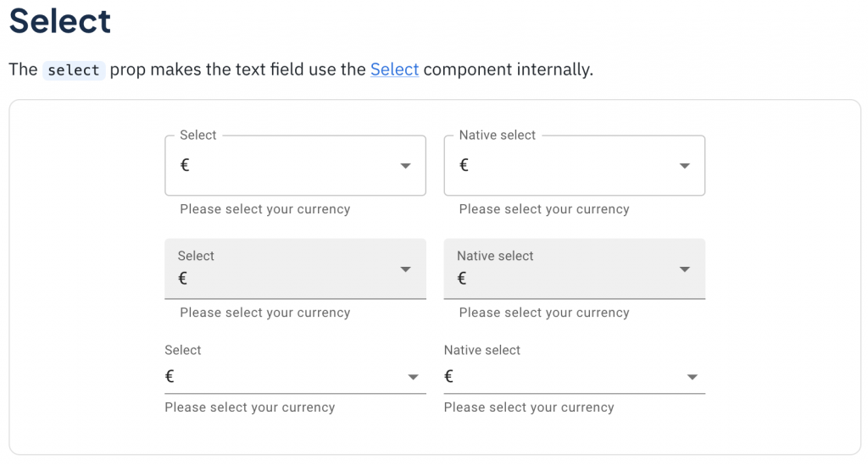
Task: Click the 'Native select' label inside the filled field
Action: click(x=495, y=256)
